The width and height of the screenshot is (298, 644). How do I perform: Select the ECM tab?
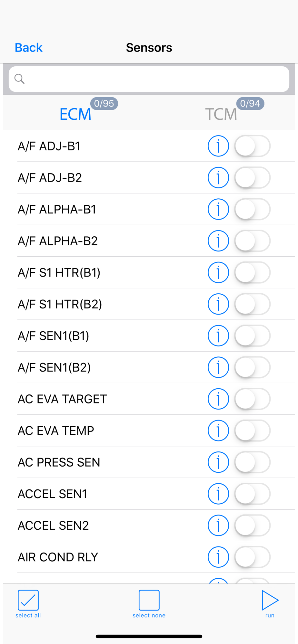tap(75, 114)
